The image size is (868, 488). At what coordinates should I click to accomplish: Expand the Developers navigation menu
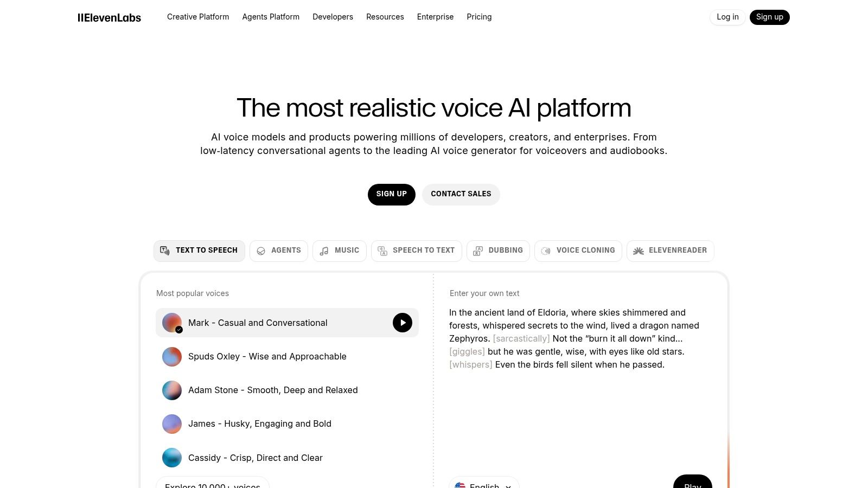pyautogui.click(x=333, y=17)
